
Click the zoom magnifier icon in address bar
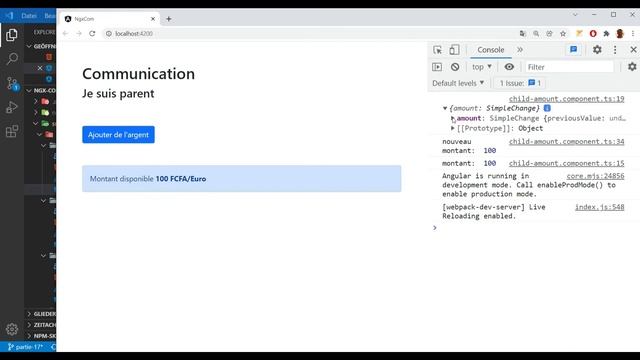point(536,33)
